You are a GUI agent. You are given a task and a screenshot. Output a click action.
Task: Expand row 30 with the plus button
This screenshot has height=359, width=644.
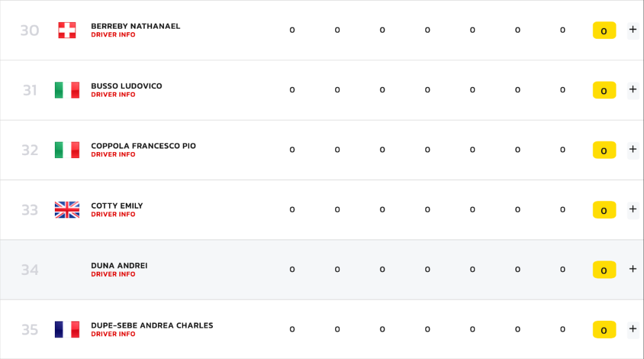click(633, 30)
